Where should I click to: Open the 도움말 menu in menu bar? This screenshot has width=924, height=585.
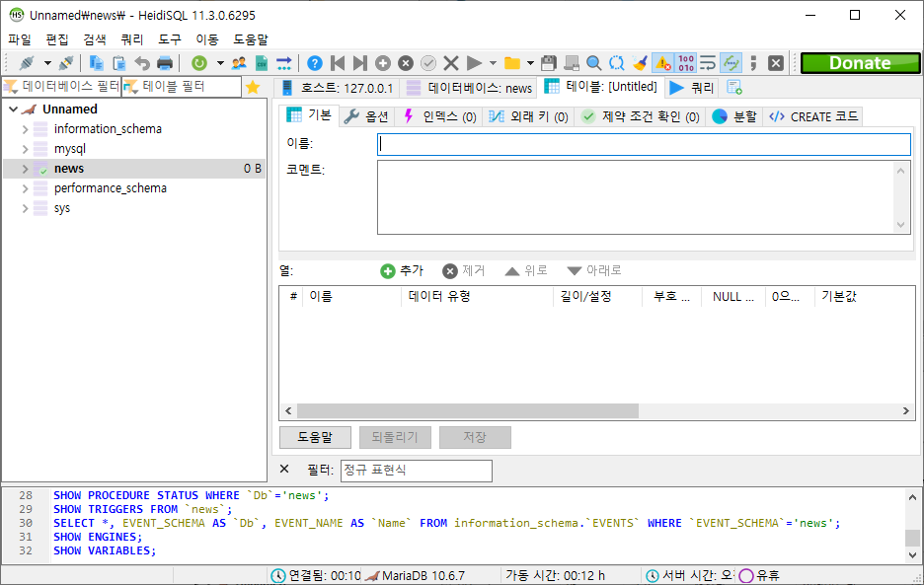coord(251,39)
